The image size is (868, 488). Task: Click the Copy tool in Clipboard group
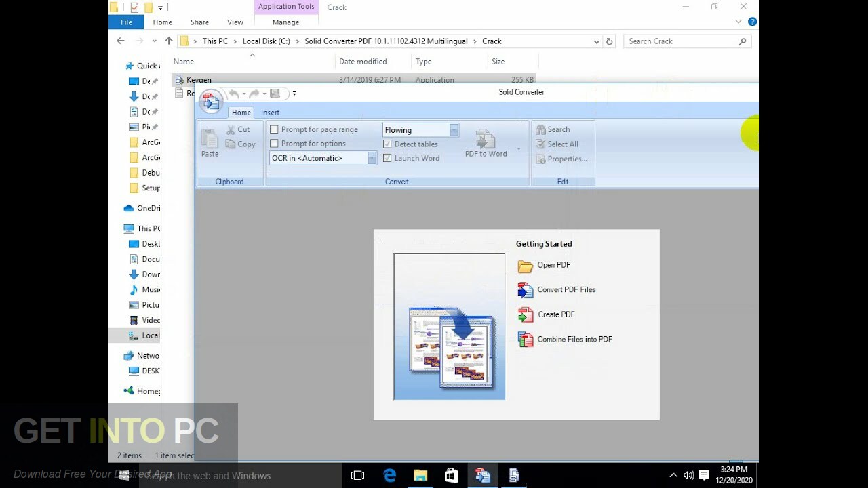coord(241,144)
